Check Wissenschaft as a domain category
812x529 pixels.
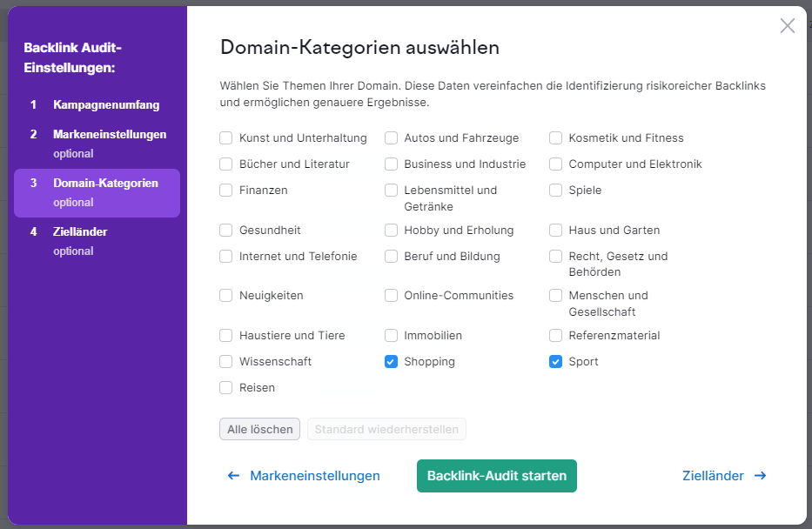click(x=226, y=361)
